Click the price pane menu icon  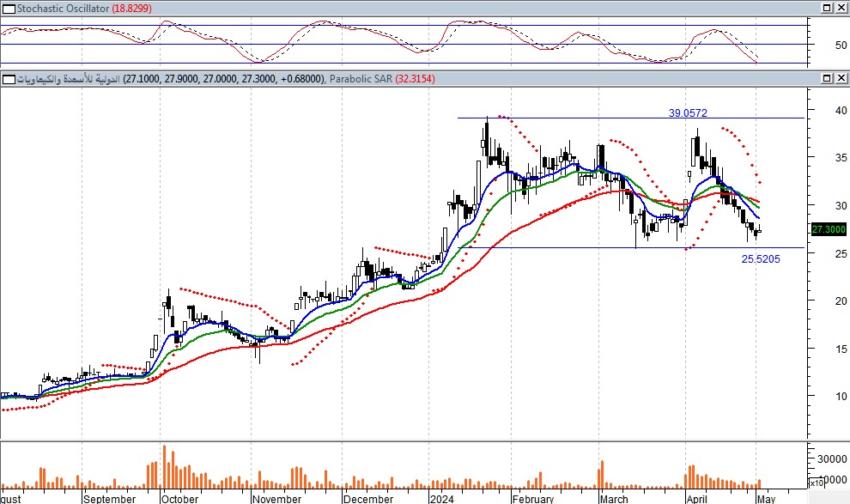point(8,79)
